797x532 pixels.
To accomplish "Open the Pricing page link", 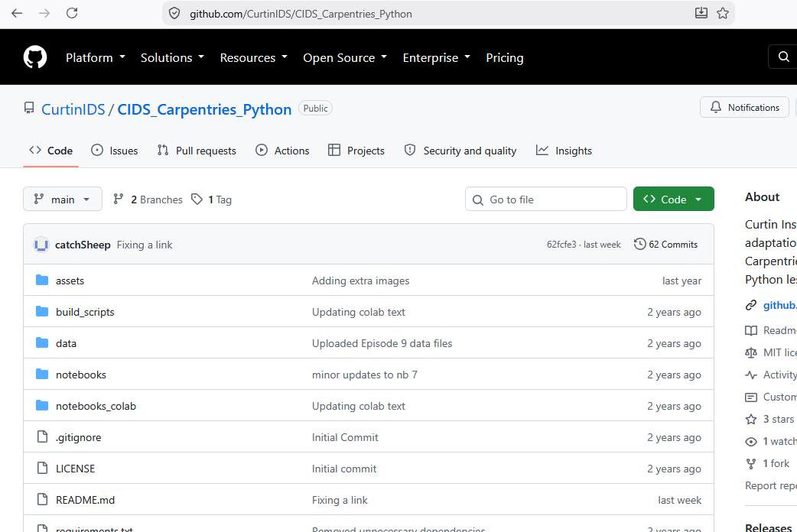I will [x=505, y=57].
